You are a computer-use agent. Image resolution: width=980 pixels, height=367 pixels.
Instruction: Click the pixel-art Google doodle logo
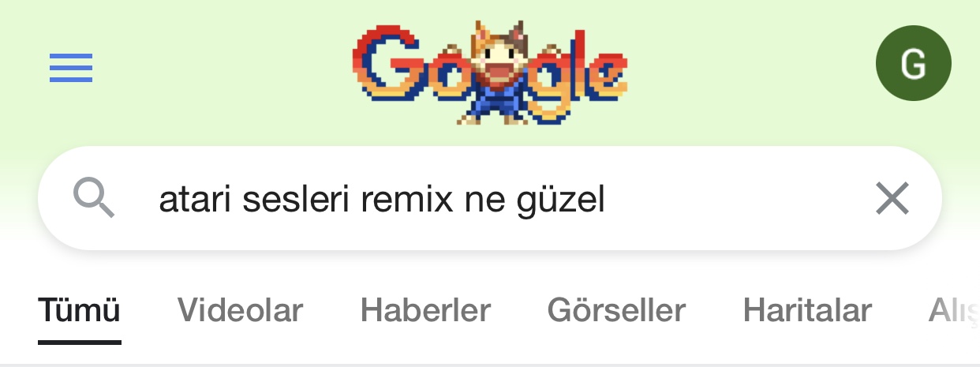point(490,73)
